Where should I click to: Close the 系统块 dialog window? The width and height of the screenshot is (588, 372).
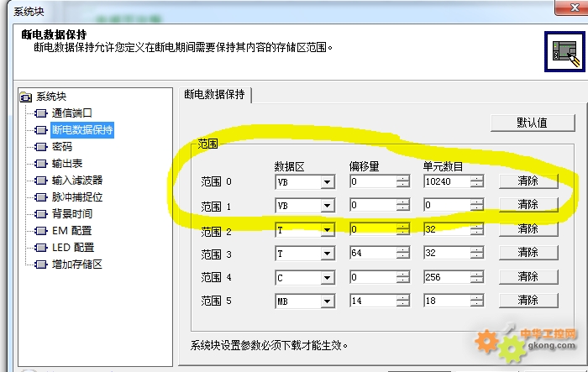573,8
